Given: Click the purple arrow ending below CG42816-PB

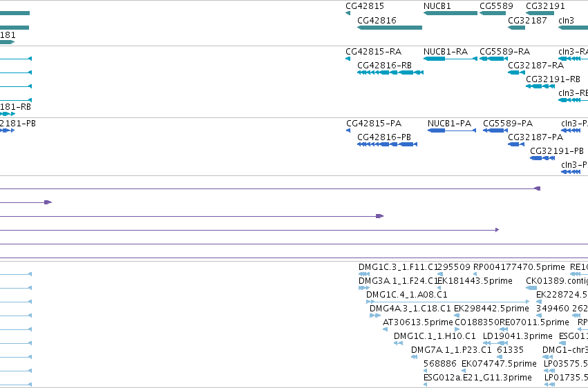Looking at the screenshot, I should coord(191,216).
